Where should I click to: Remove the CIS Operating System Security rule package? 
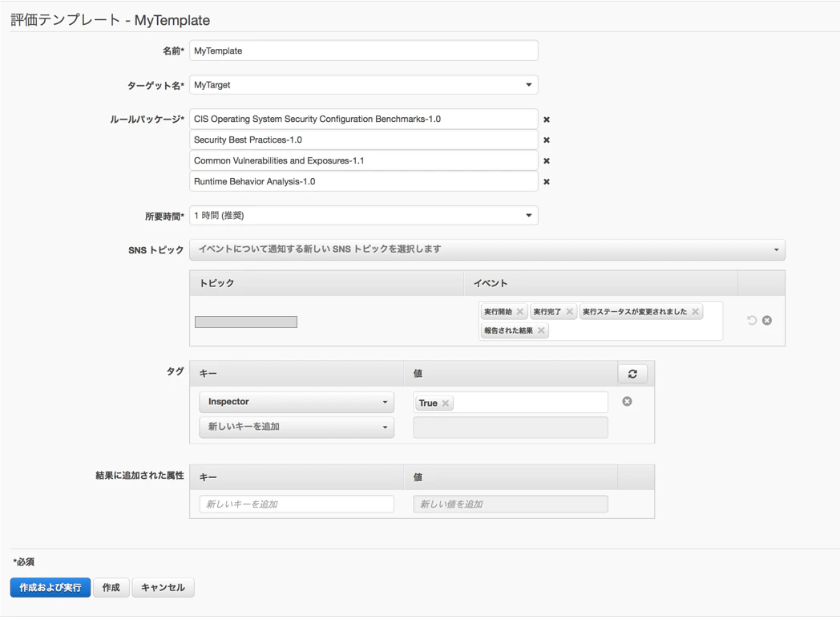point(547,120)
